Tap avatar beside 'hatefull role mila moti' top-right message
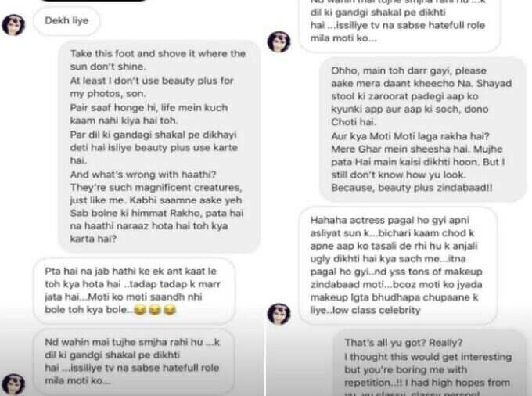Screen dimensions: 532x396 [x=279, y=42]
